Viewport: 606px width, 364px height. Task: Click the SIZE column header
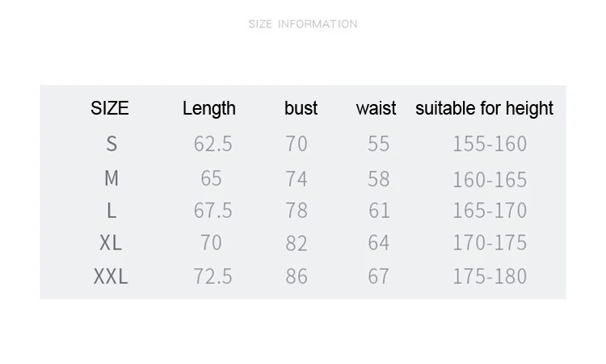(110, 108)
